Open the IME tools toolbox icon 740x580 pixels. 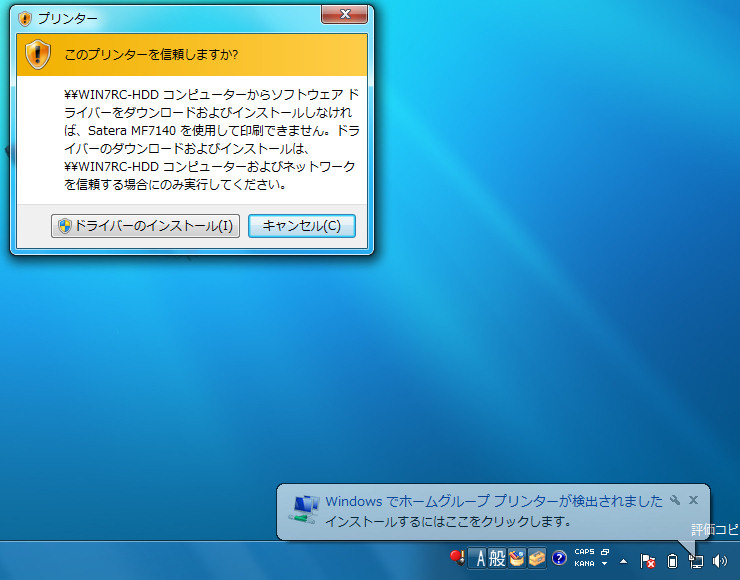[x=537, y=559]
